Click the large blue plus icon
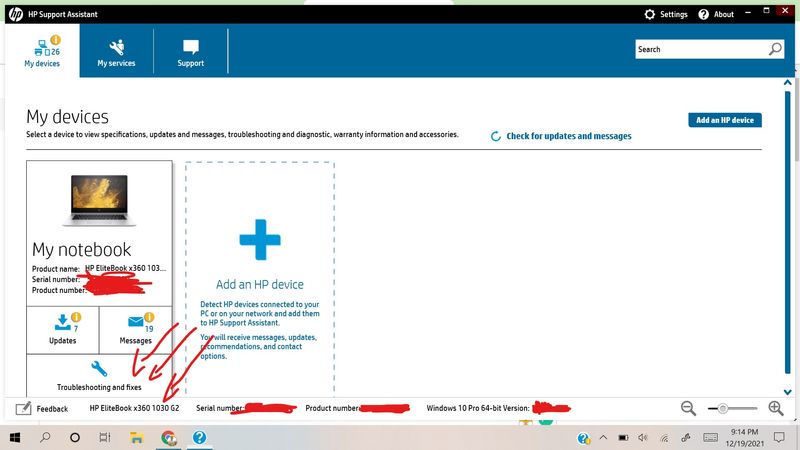The width and height of the screenshot is (800, 450). (x=260, y=240)
